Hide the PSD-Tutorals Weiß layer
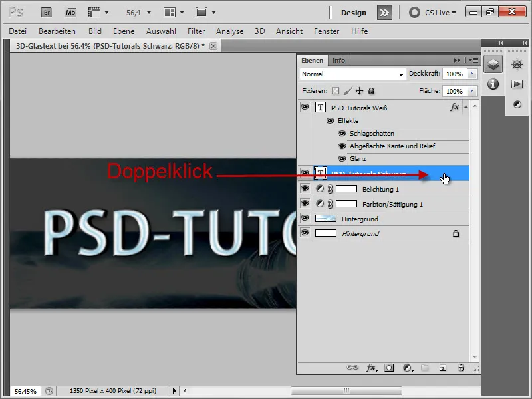The height and width of the screenshot is (399, 532). [x=305, y=107]
